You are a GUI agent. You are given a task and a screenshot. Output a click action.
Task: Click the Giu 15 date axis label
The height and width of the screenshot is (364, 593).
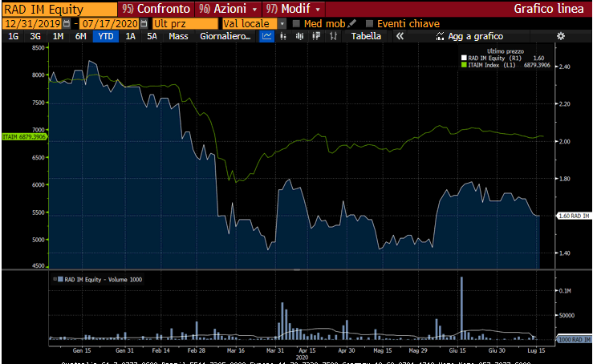point(457,350)
